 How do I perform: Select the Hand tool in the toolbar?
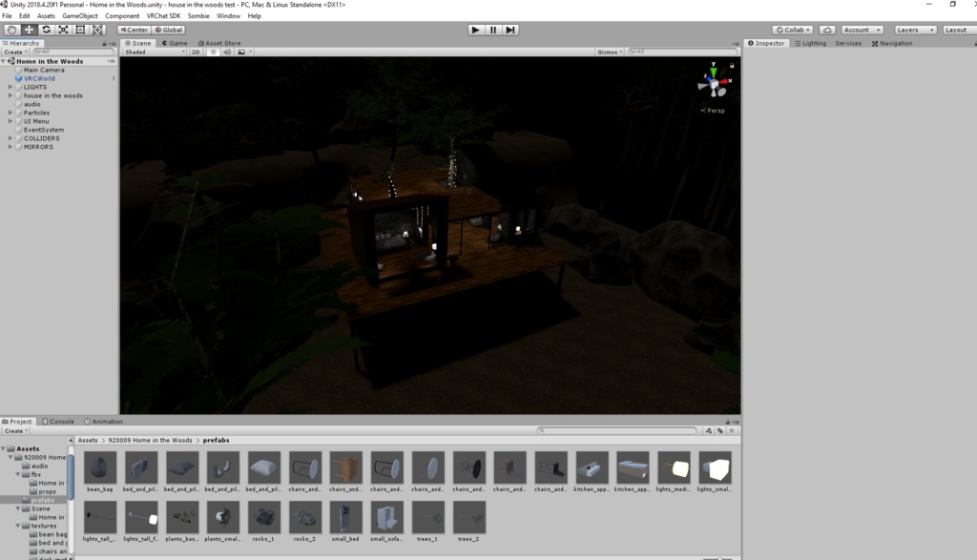pyautogui.click(x=11, y=30)
